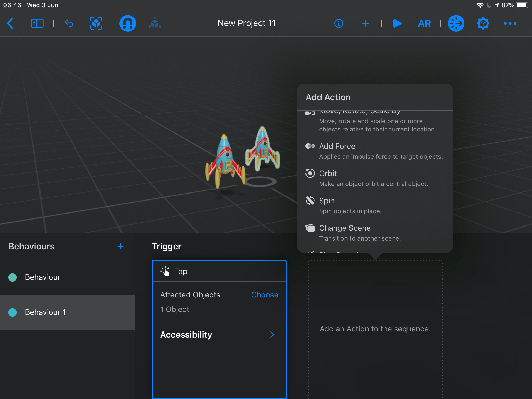Open the more options ellipsis menu

tap(510, 23)
